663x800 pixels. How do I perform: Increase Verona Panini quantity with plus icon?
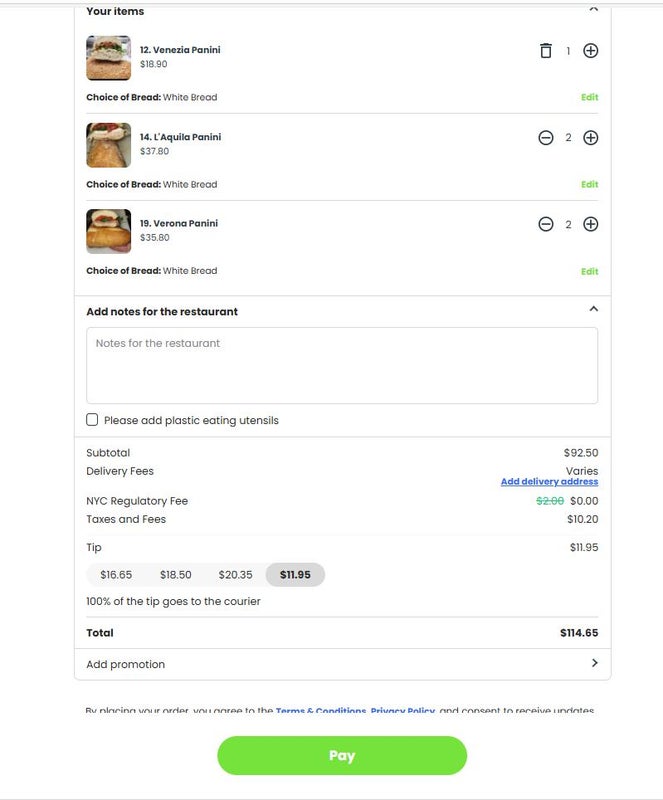point(591,224)
